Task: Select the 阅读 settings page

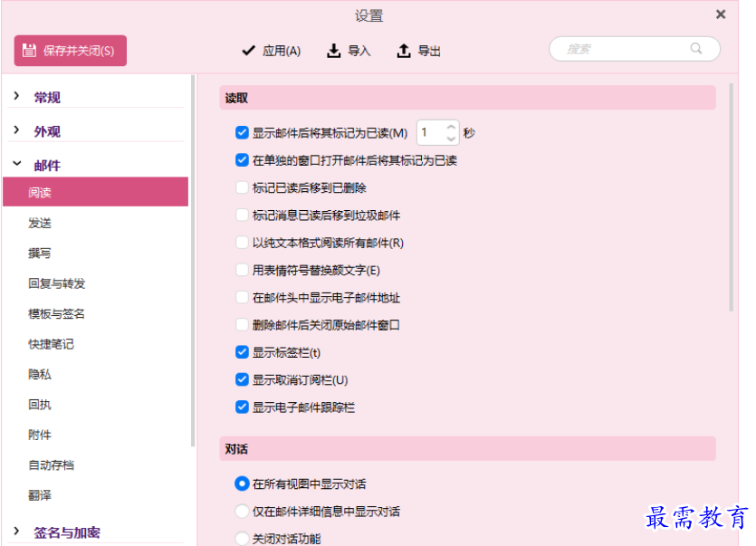Action: tap(95, 192)
